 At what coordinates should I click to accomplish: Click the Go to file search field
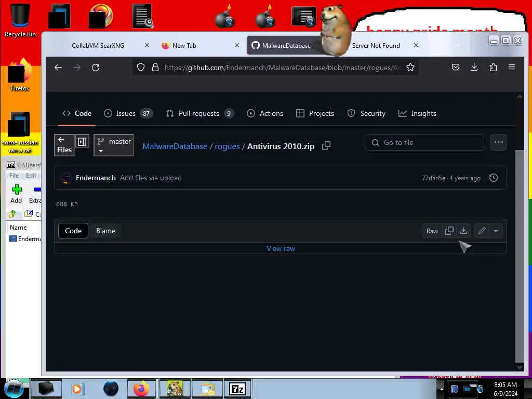(424, 142)
